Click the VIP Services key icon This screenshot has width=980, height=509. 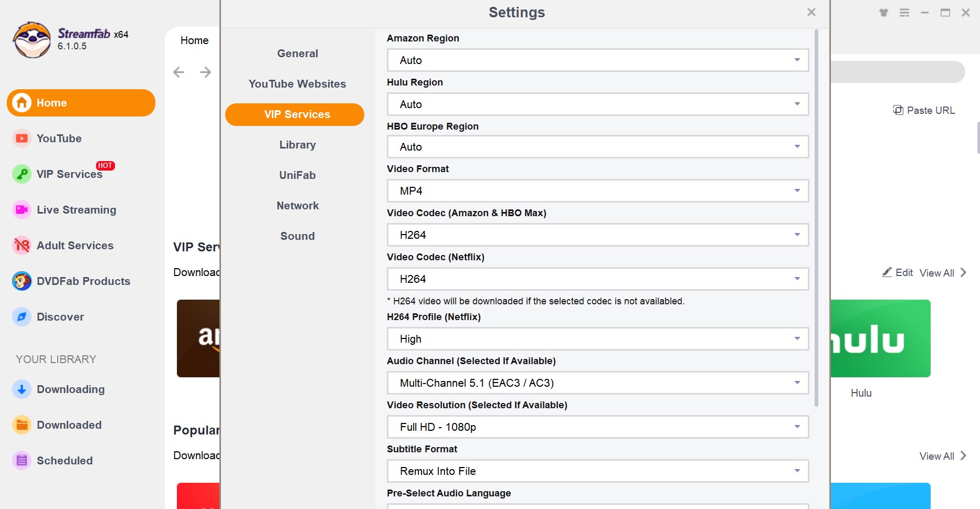(22, 174)
